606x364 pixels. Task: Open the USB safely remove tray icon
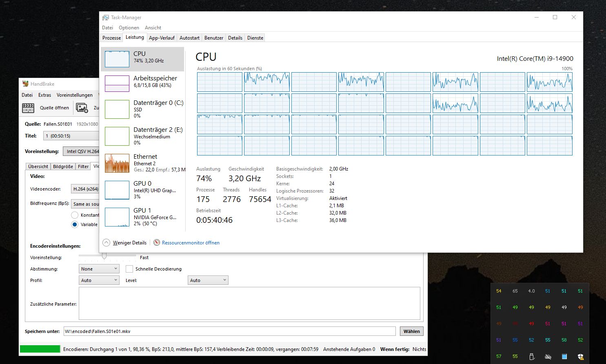531,356
